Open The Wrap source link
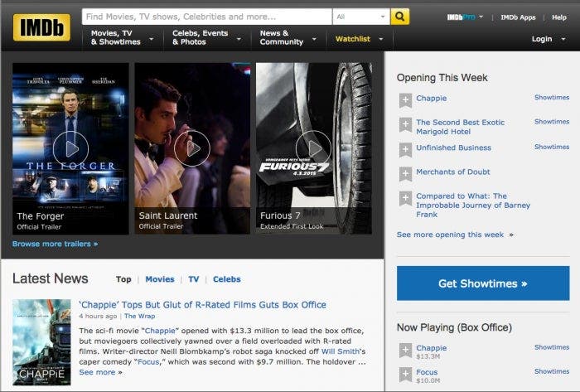The height and width of the screenshot is (392, 580). tap(139, 317)
